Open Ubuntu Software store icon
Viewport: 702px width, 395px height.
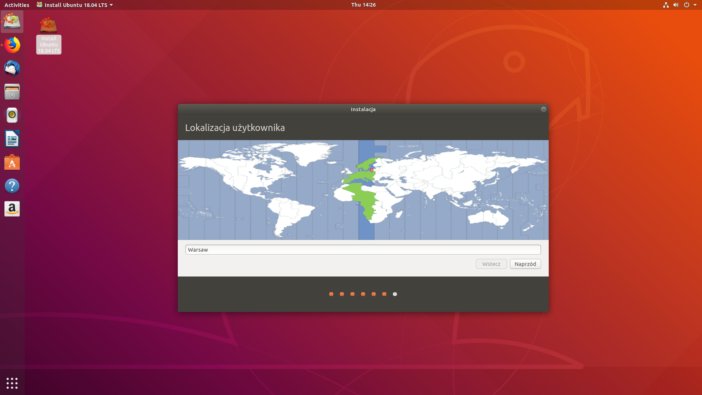[x=12, y=163]
